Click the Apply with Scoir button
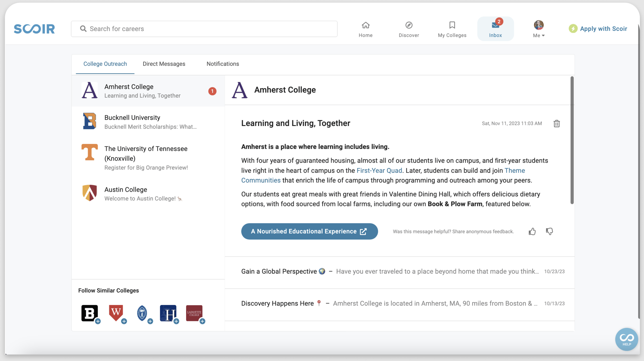 [x=598, y=29]
